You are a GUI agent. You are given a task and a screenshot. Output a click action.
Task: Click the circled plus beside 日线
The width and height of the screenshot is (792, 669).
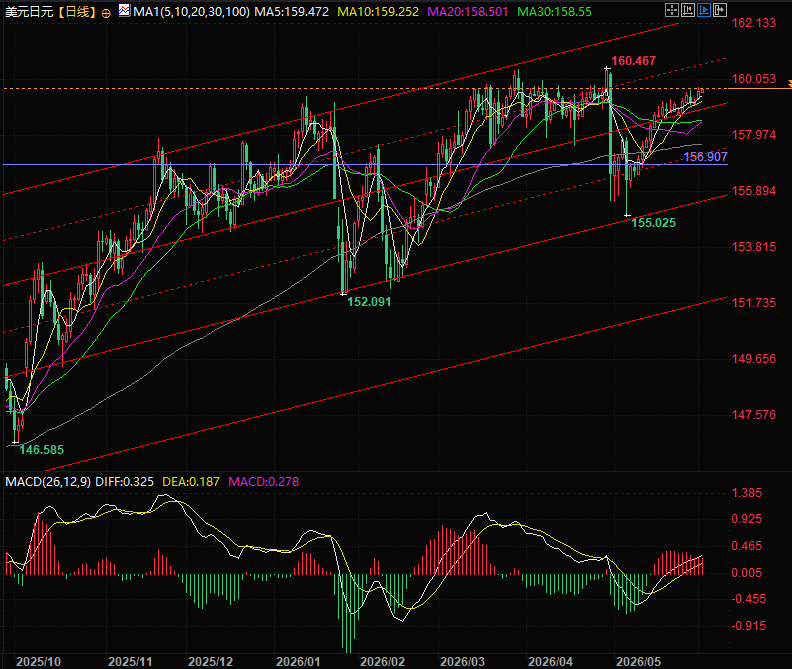click(x=106, y=14)
